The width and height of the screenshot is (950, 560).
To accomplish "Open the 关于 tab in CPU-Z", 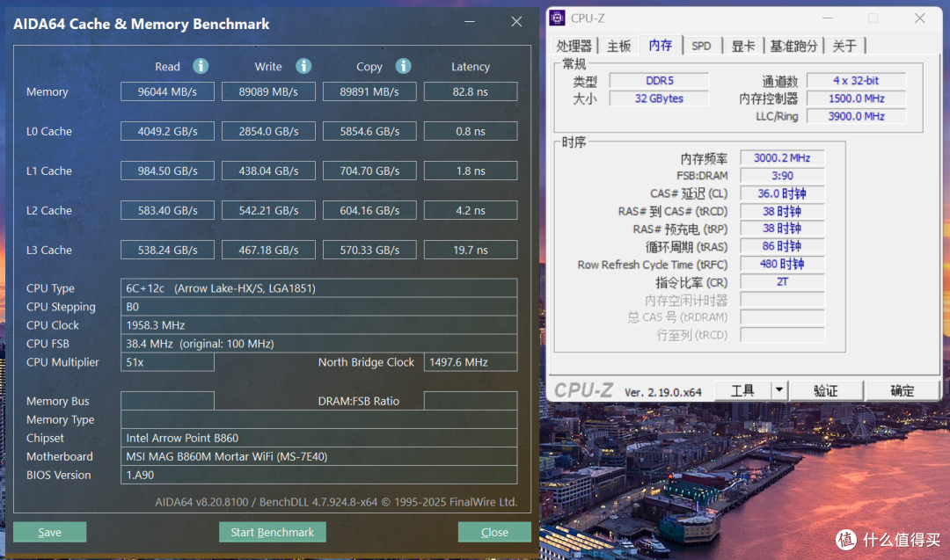I will 844,46.
